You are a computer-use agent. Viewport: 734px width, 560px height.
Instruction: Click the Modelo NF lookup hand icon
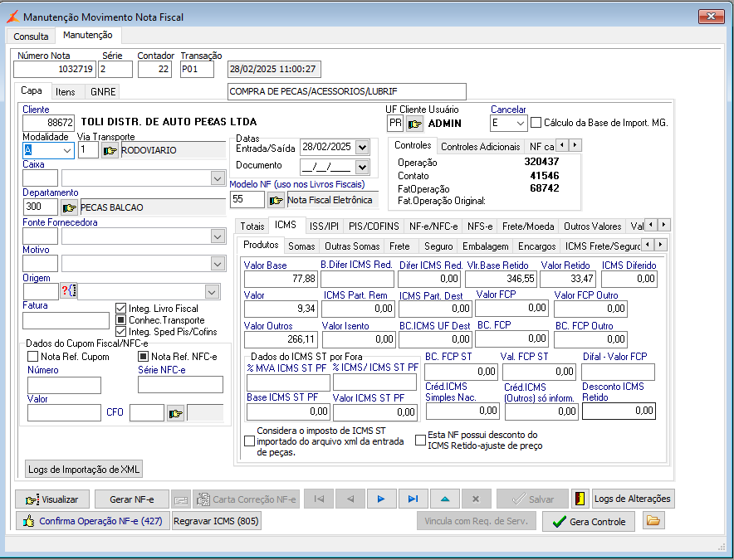pyautogui.click(x=276, y=200)
